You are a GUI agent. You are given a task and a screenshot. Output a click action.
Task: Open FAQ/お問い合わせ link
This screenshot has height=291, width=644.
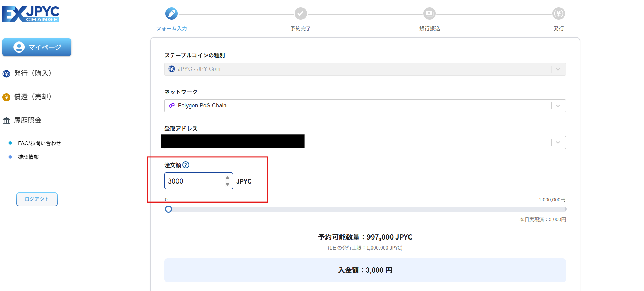(x=39, y=143)
